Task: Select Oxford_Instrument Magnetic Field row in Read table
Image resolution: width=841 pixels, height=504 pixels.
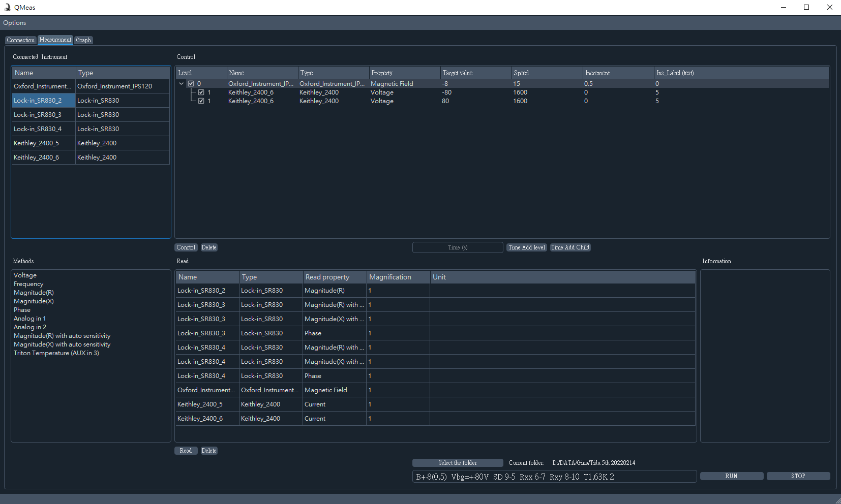Action: pyautogui.click(x=435, y=390)
